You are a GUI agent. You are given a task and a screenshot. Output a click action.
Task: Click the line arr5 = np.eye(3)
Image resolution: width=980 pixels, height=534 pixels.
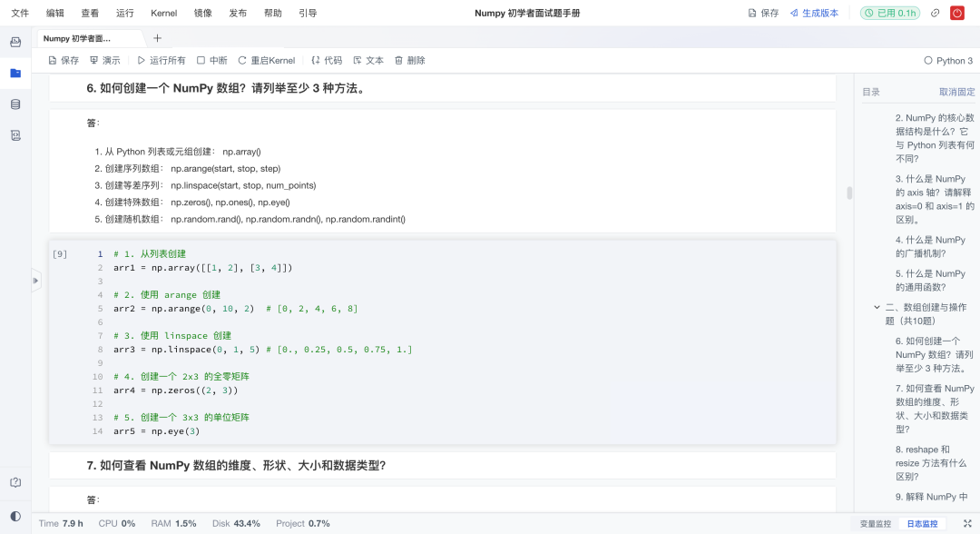[156, 430]
